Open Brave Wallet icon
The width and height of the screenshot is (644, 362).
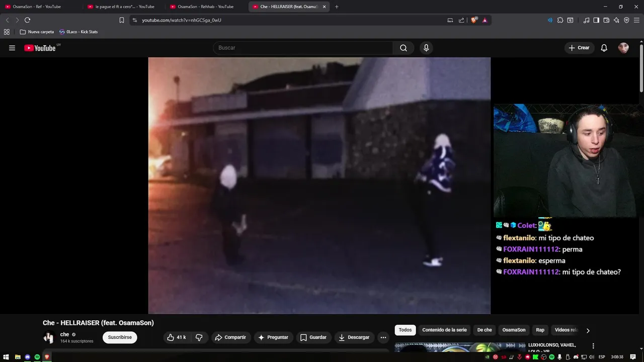(x=606, y=20)
